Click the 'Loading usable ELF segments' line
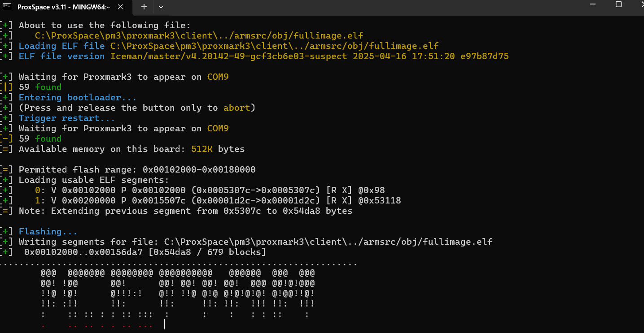644x333 pixels. point(94,180)
